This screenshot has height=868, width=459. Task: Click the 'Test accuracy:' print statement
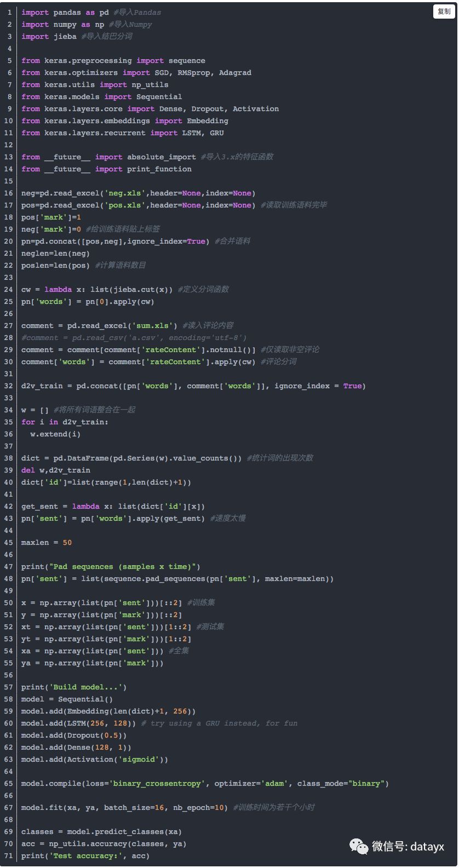coord(85,855)
